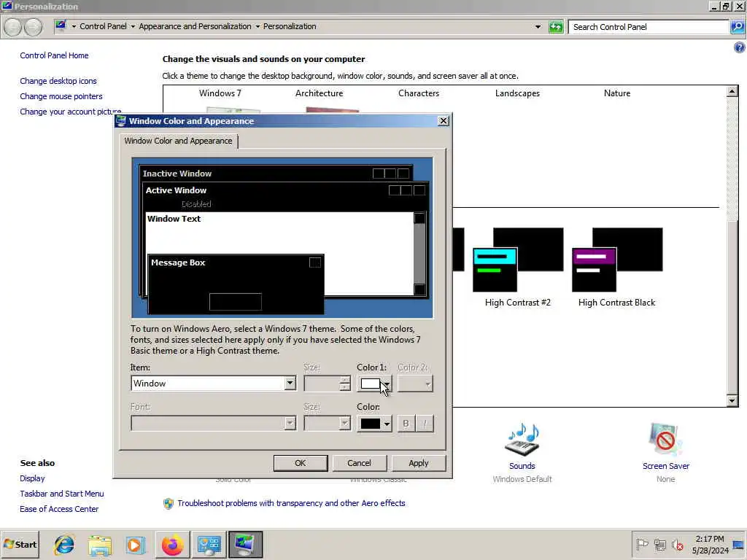
Task: Click the refresh button beside address bar
Action: pos(555,27)
